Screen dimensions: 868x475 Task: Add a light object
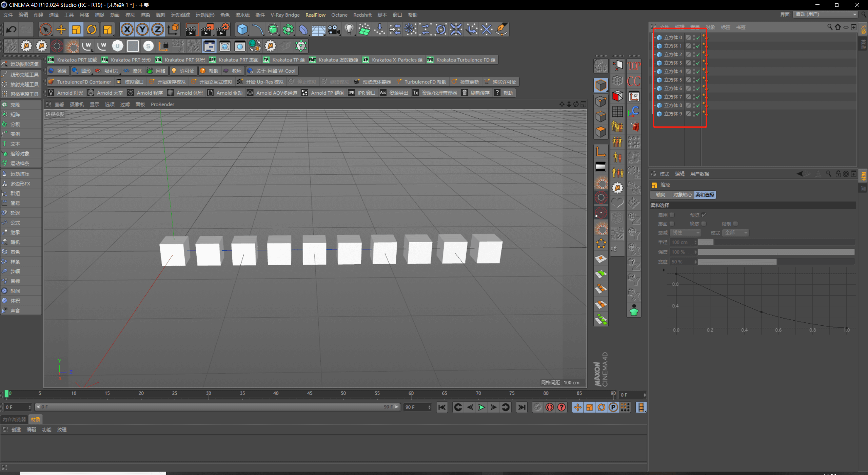point(349,30)
